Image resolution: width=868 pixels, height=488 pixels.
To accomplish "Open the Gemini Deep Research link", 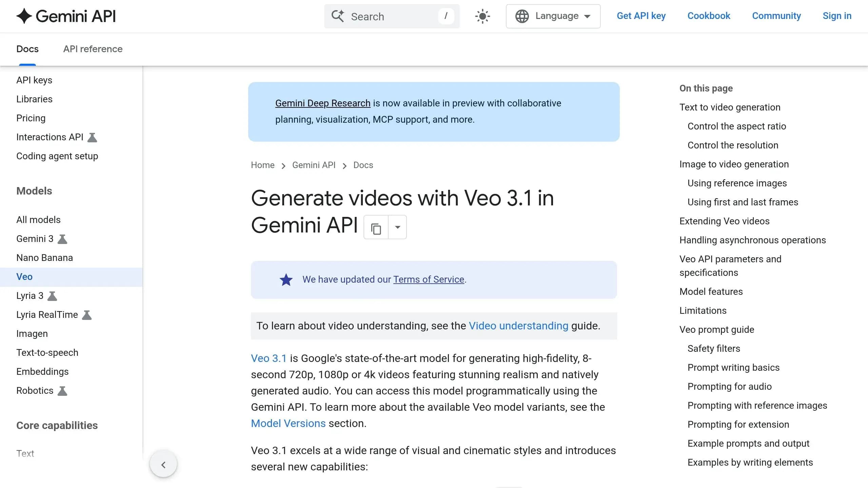I will [323, 103].
